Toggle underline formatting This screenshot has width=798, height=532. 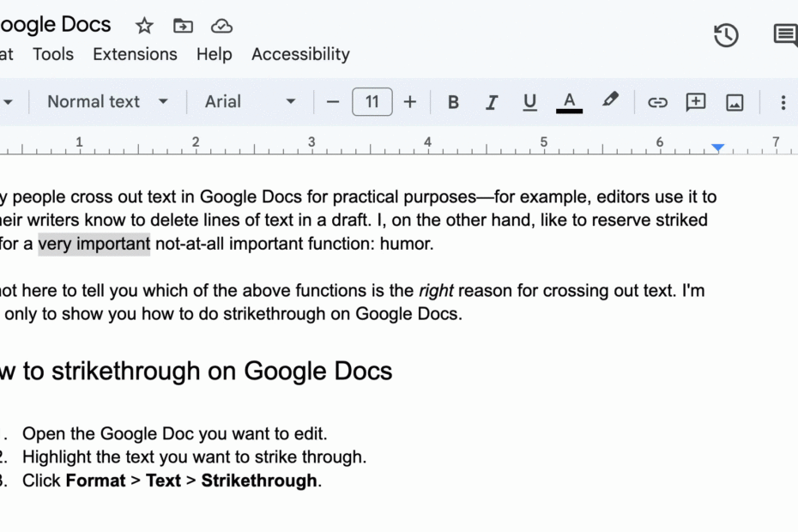(529, 102)
